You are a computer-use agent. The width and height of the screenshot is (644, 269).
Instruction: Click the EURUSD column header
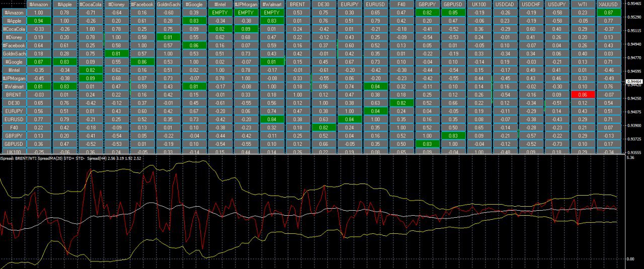coord(375,4)
